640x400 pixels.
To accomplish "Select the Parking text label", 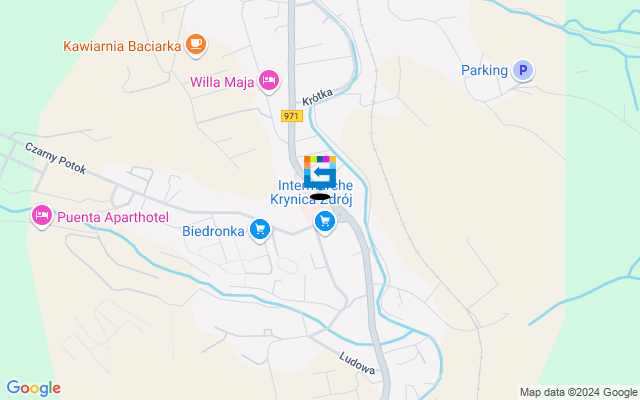I will point(484,70).
